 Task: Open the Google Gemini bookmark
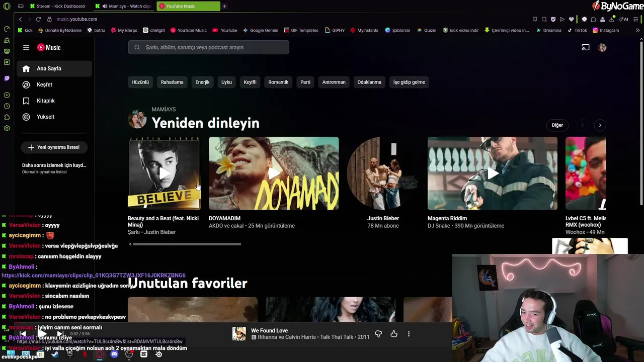[260, 30]
